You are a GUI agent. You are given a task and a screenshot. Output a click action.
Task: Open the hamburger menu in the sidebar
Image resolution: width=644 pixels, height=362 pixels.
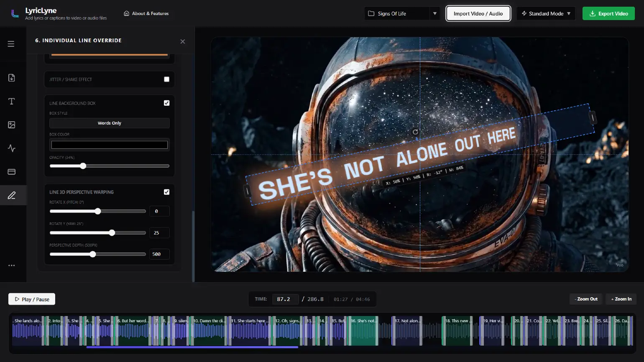point(11,44)
